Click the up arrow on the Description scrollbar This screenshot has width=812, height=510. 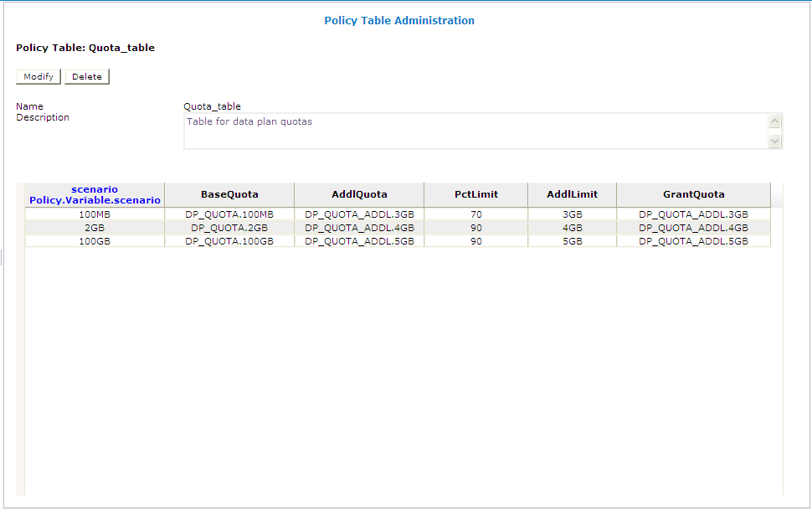pyautogui.click(x=773, y=120)
